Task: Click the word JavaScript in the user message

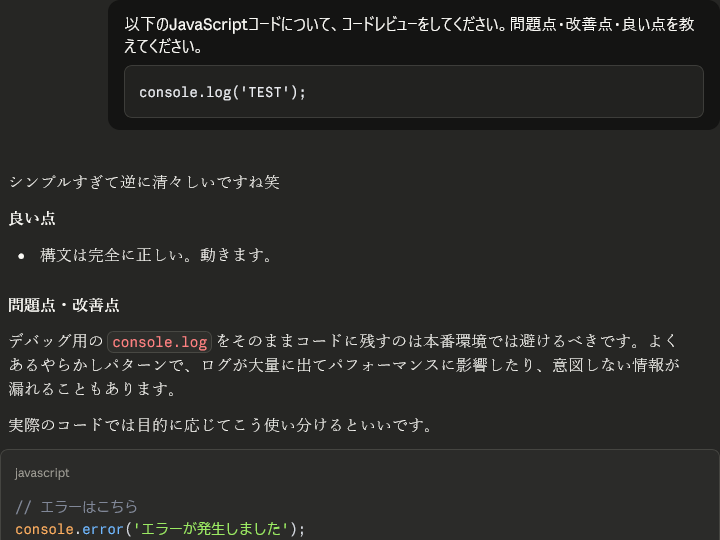Action: pos(207,24)
